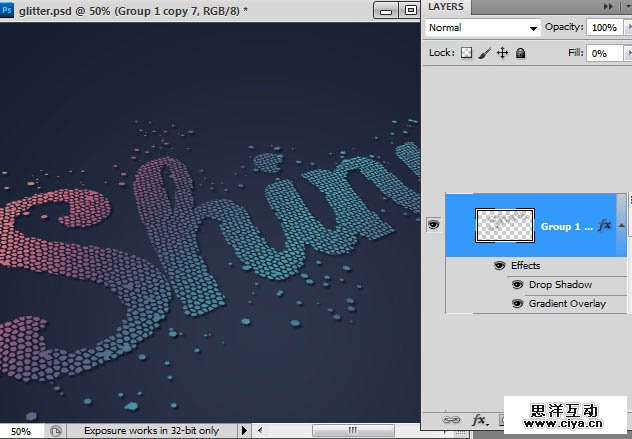Click the Group 1 layer thumbnail
632x439 pixels.
click(505, 226)
